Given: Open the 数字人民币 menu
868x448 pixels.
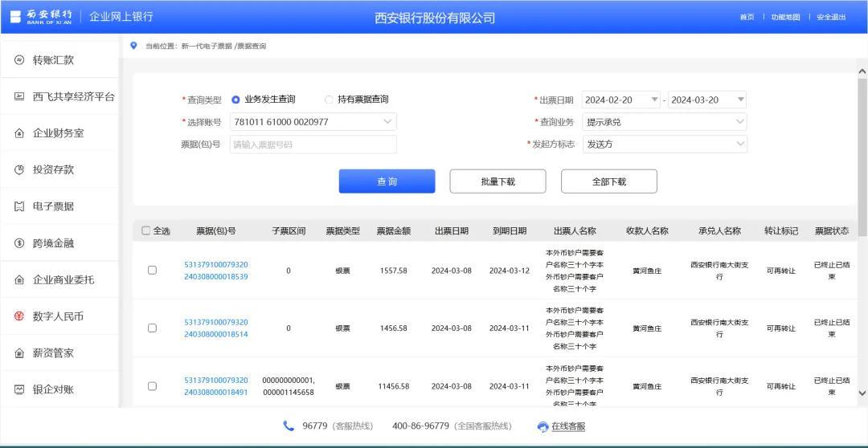Looking at the screenshot, I should [59, 316].
